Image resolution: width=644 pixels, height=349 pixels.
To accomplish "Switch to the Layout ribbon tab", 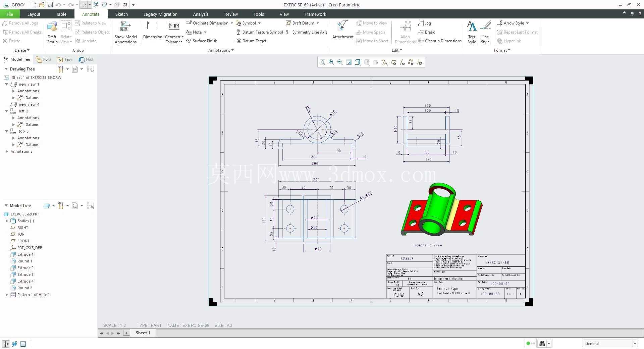I will [x=34, y=14].
